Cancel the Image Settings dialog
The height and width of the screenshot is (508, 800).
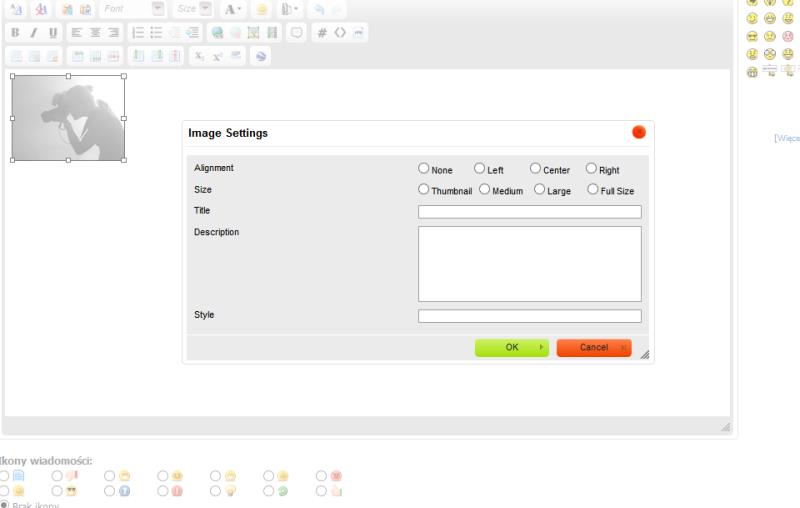pyautogui.click(x=593, y=348)
